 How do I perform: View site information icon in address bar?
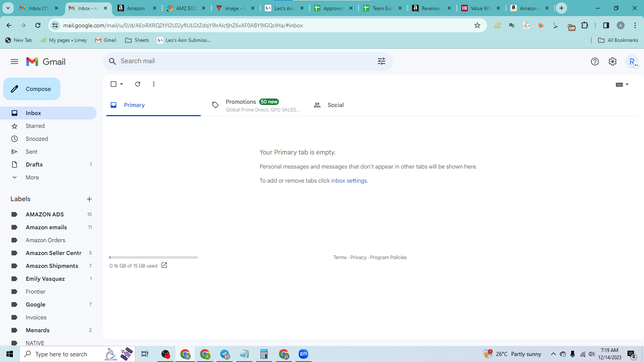coord(56,25)
